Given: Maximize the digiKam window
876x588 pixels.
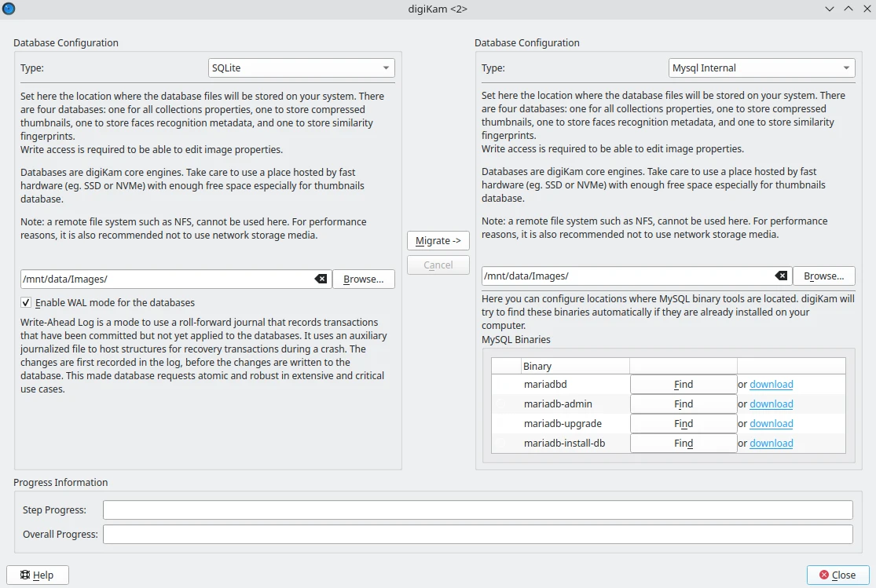Looking at the screenshot, I should point(848,9).
